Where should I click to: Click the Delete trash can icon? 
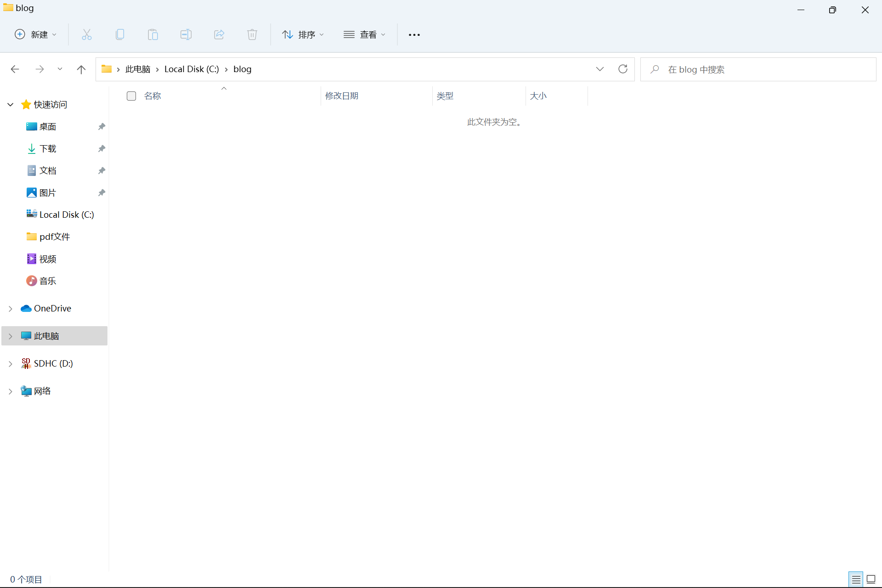click(x=252, y=34)
